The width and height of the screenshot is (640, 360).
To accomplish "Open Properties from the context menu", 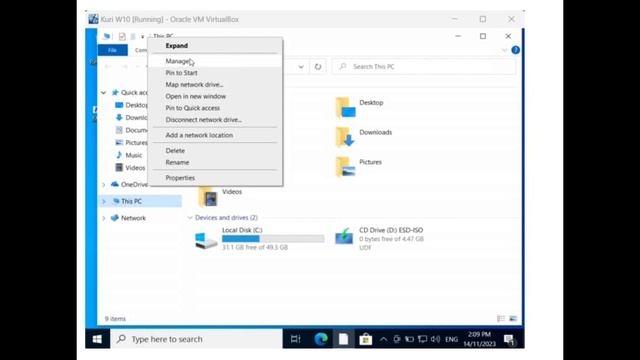I will point(180,178).
